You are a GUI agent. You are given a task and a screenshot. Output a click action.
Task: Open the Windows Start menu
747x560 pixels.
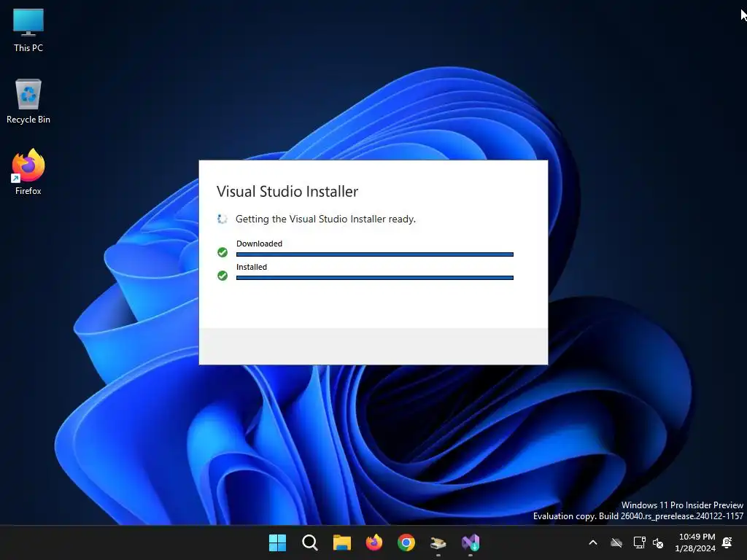277,542
